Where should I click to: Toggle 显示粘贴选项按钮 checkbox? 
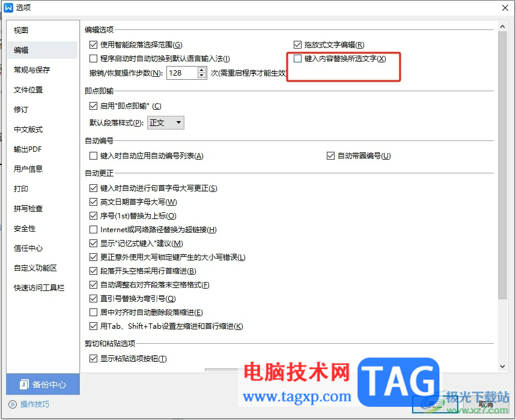(94, 359)
